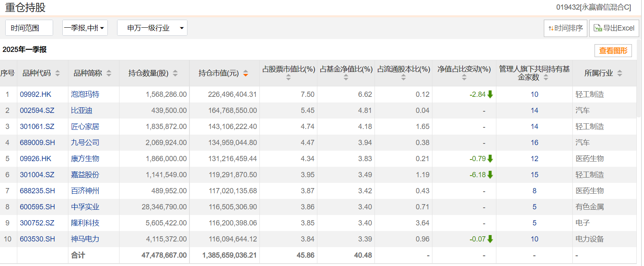Click industry 电力设备 cell
This screenshot has height=266, width=644.
590,239
